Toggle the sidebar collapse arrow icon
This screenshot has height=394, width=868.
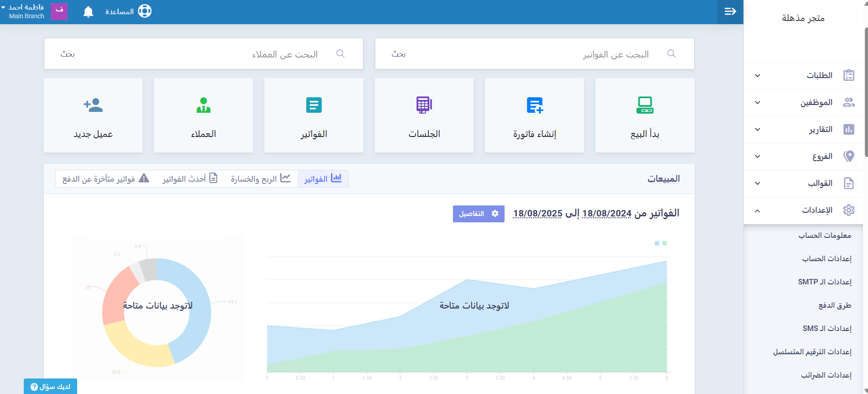pyautogui.click(x=730, y=12)
